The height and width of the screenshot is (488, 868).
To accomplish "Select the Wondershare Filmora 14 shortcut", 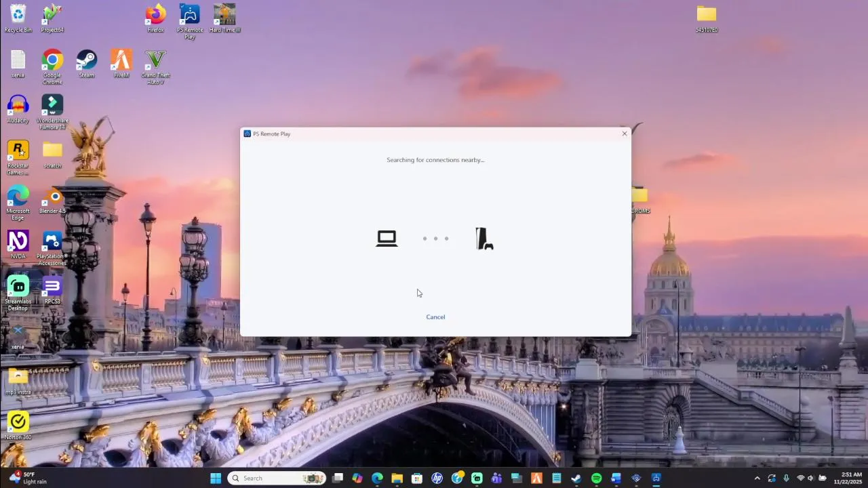I will click(52, 113).
